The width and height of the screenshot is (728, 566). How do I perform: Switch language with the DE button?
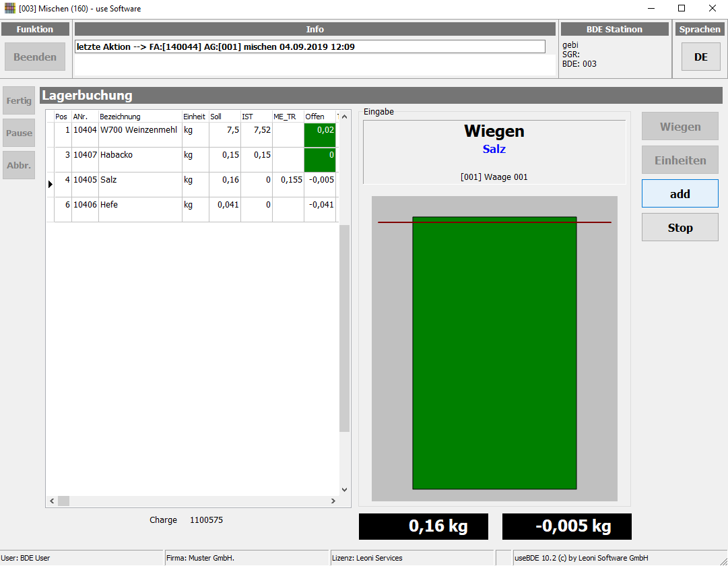click(x=700, y=57)
